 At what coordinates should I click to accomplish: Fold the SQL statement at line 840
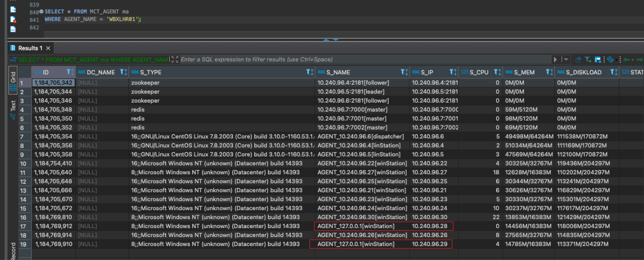click(41, 11)
